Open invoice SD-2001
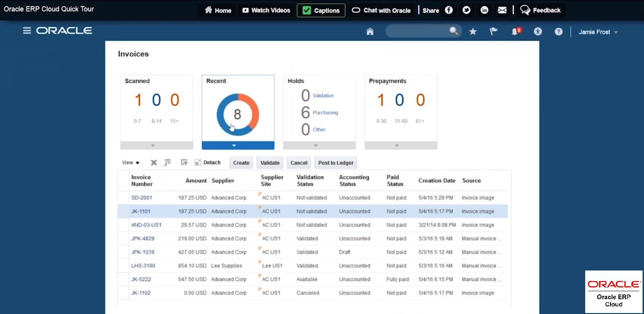Viewport: 644px width, 314px height. click(142, 197)
